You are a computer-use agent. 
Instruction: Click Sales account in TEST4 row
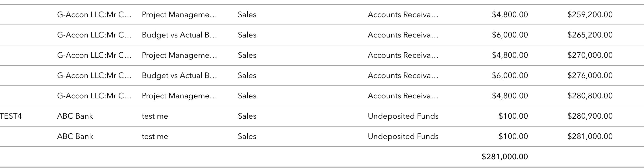(x=247, y=116)
